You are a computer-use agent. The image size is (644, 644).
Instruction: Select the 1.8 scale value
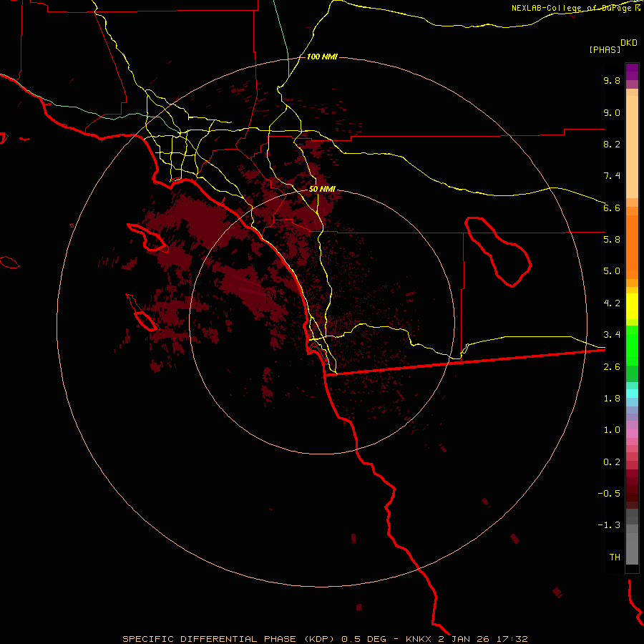612,399
